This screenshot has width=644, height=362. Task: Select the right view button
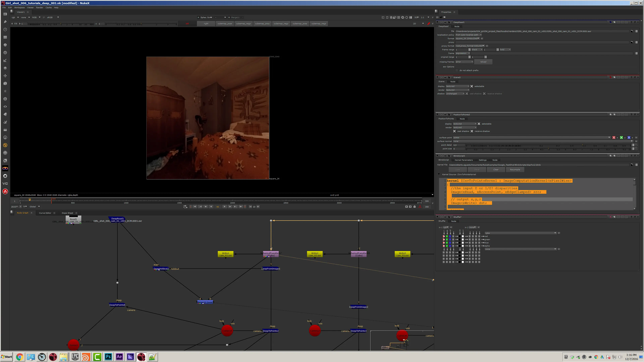click(206, 23)
